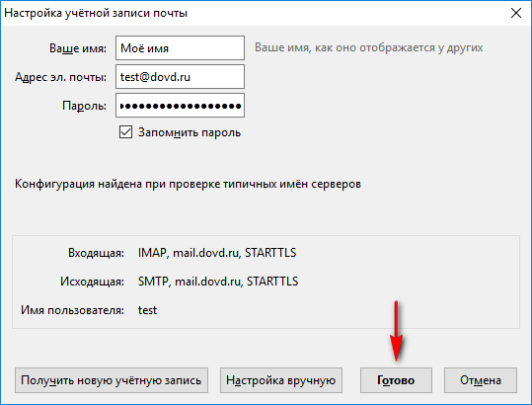Click the grey name display hint text
The image size is (532, 405).
369,47
